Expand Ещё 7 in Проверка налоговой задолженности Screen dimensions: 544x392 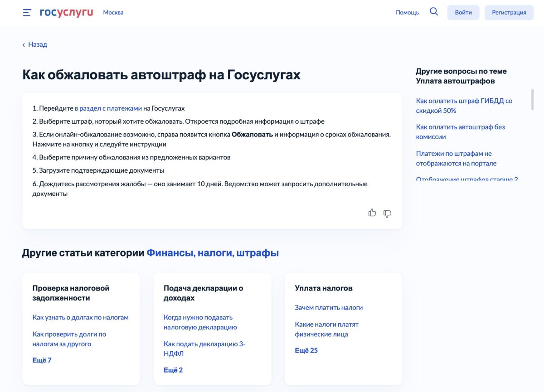pyautogui.click(x=41, y=360)
